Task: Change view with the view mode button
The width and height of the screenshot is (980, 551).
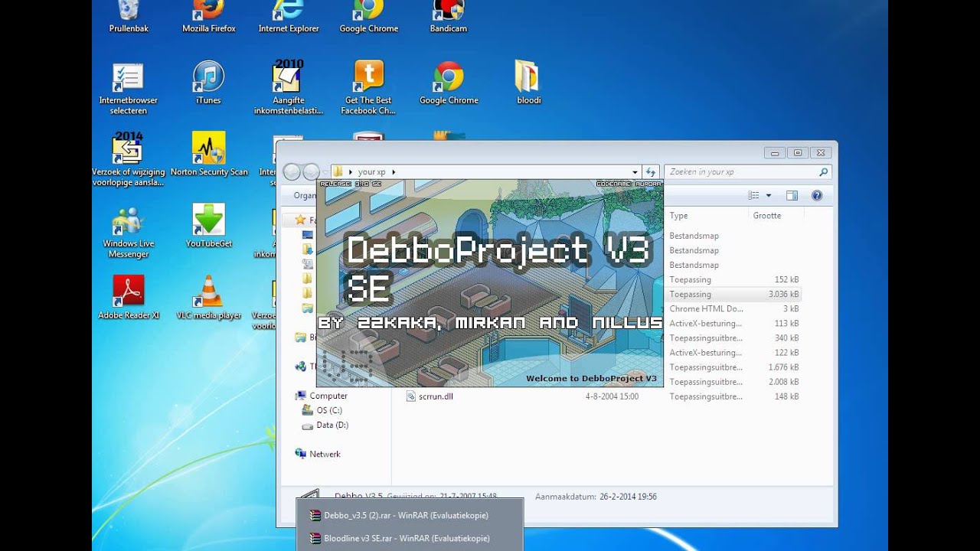Action: pos(753,196)
